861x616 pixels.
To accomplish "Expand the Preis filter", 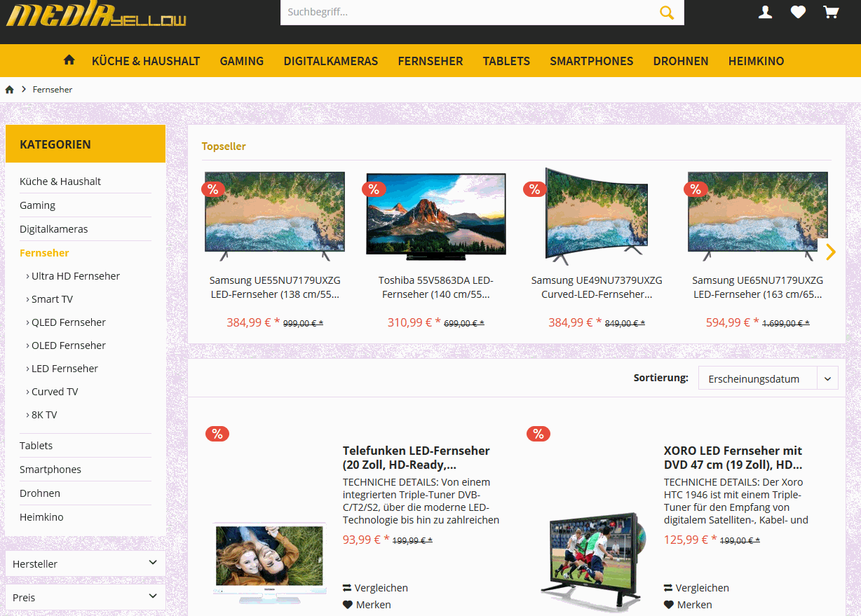I will 86,597.
